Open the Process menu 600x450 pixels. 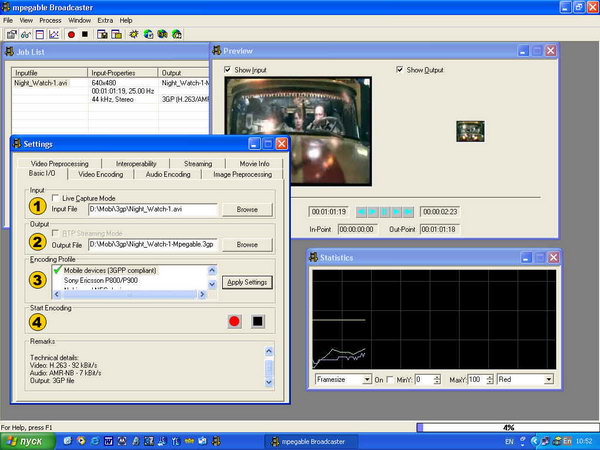click(50, 20)
